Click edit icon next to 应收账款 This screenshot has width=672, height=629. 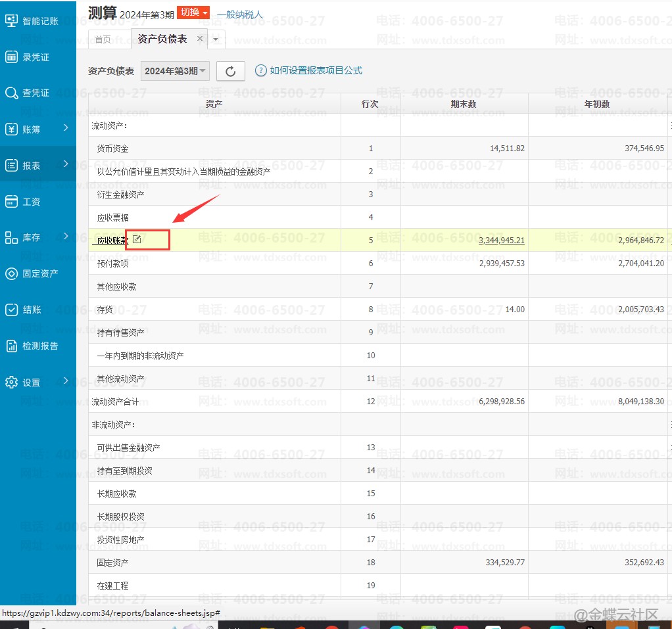(137, 239)
